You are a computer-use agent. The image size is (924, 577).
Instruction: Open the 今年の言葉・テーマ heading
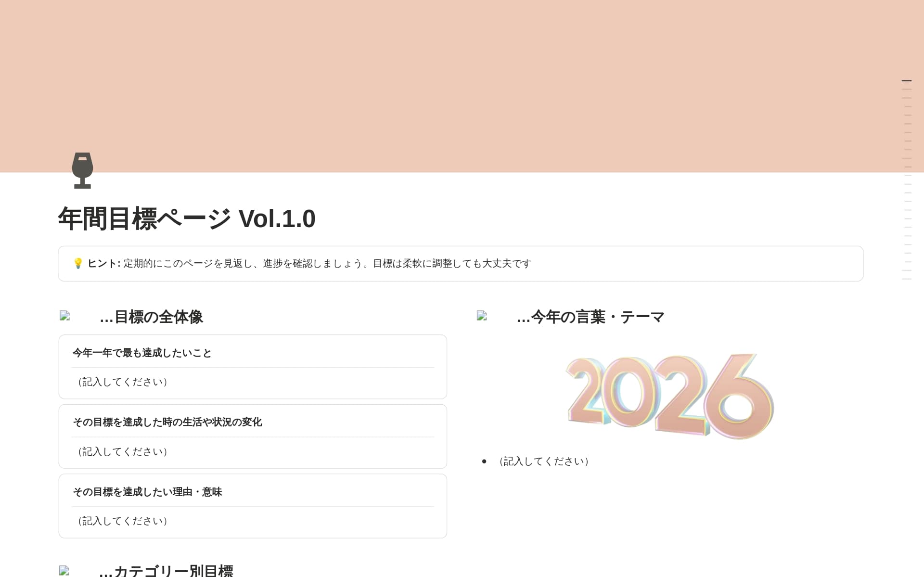coord(590,317)
